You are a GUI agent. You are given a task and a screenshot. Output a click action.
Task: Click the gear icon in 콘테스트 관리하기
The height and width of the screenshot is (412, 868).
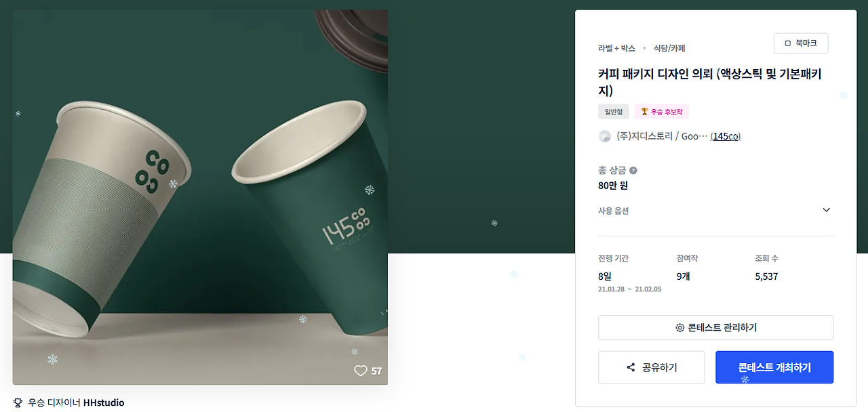point(679,328)
